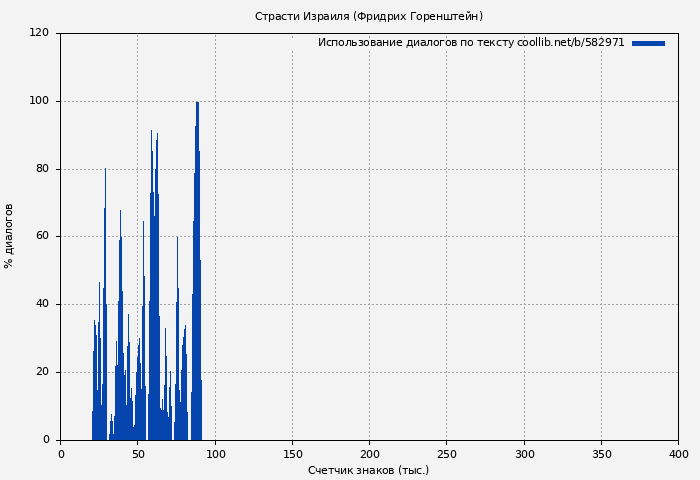700x480 pixels.
Task: Click the "Счетчик знаков (тыс.)" x-axis label
Action: click(x=368, y=470)
